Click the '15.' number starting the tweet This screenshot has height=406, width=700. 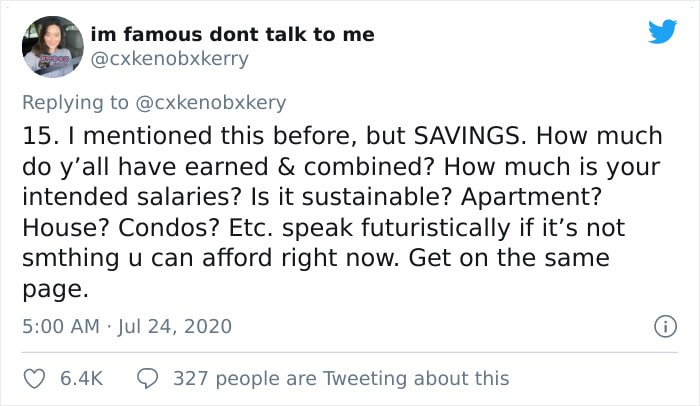(x=41, y=136)
